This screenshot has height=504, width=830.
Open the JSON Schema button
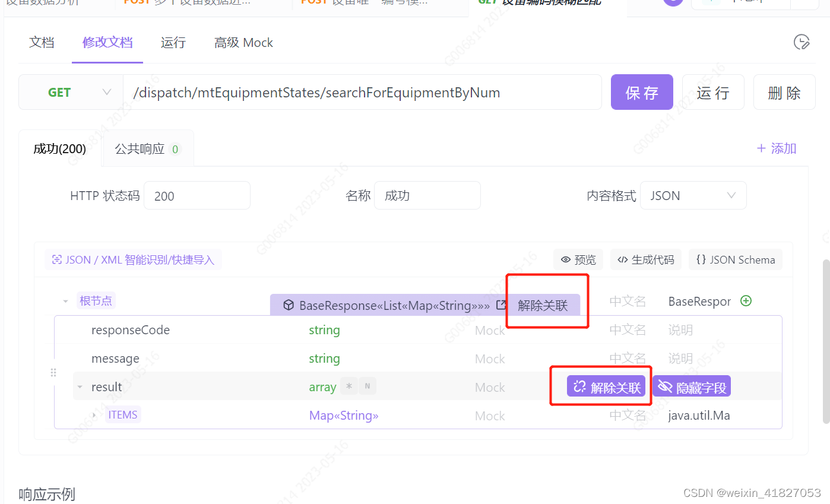[736, 259]
